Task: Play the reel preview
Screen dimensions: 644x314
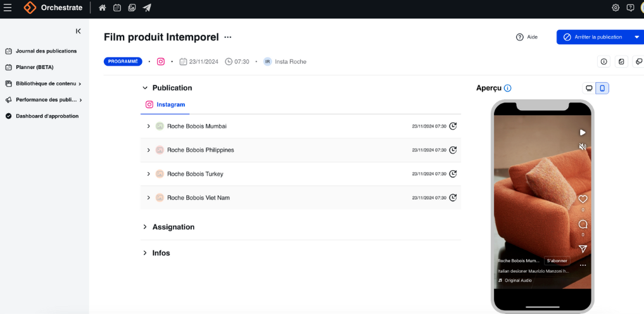Action: [583, 132]
